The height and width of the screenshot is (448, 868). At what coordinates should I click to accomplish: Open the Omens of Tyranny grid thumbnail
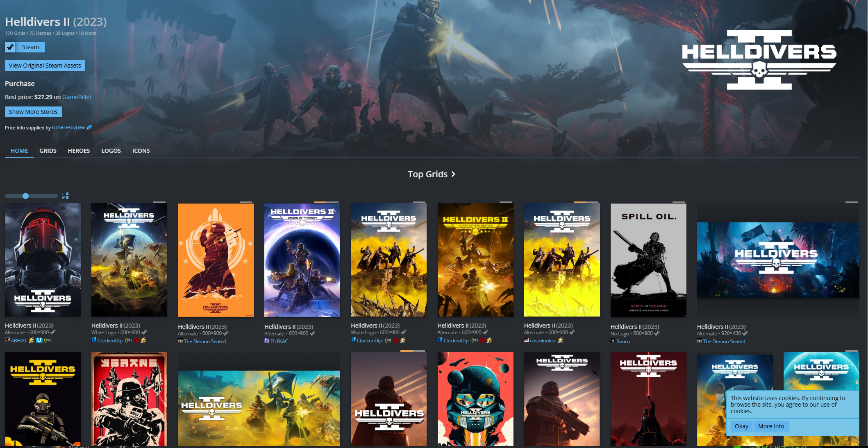tap(302, 260)
